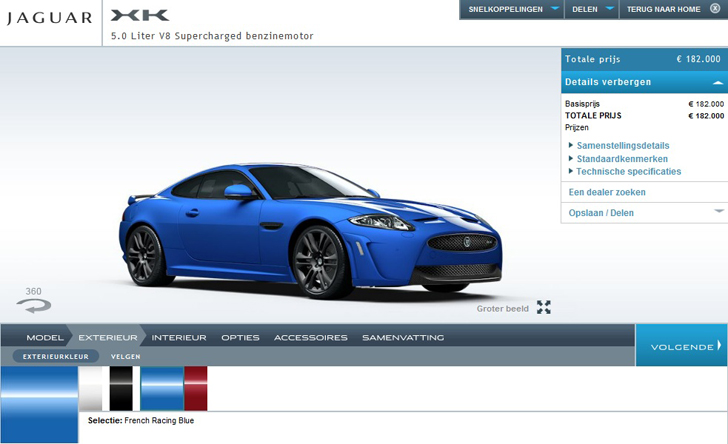This screenshot has width=728, height=444.
Task: Click the large selected French Racing Blue preview swatch
Action: click(39, 404)
